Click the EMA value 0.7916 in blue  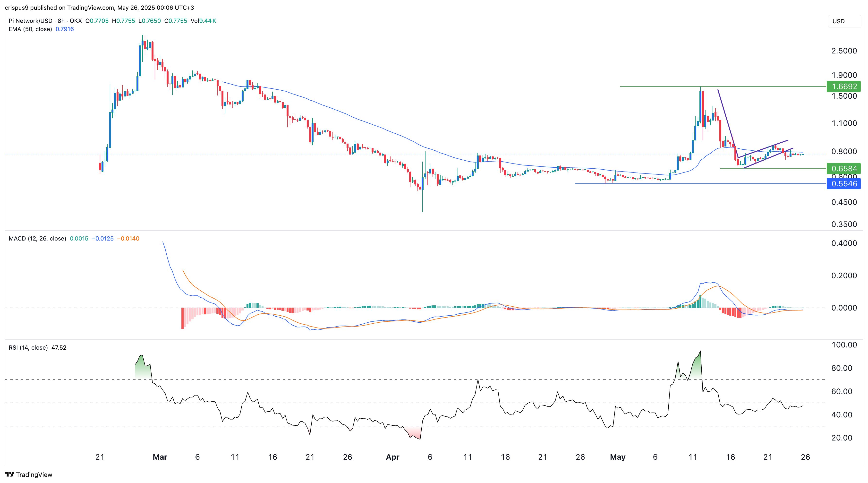[65, 29]
